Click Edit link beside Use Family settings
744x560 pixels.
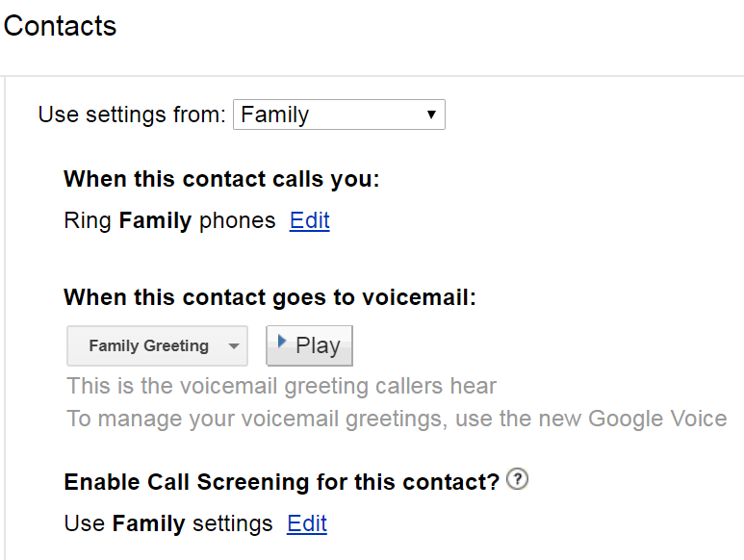pyautogui.click(x=307, y=523)
